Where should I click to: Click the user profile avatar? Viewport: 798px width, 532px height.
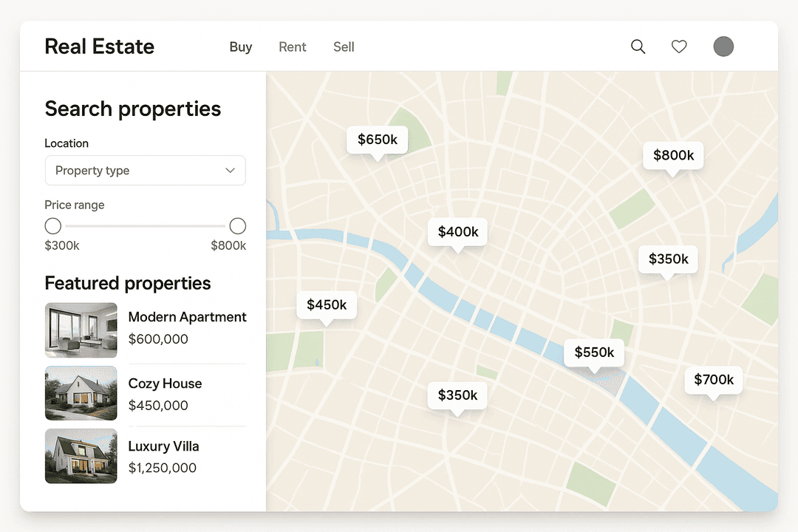pyautogui.click(x=723, y=46)
